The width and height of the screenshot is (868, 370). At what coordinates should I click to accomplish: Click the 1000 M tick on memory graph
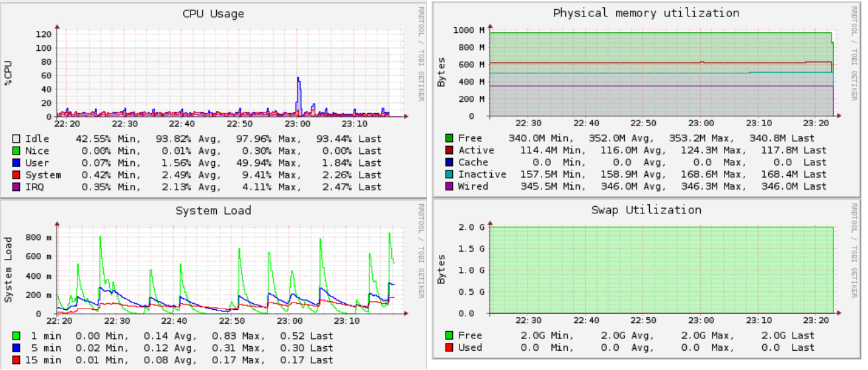tap(469, 30)
